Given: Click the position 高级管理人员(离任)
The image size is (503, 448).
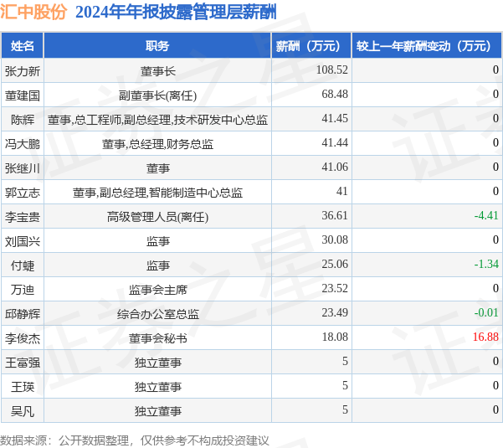Looking at the screenshot, I should click(x=157, y=217).
